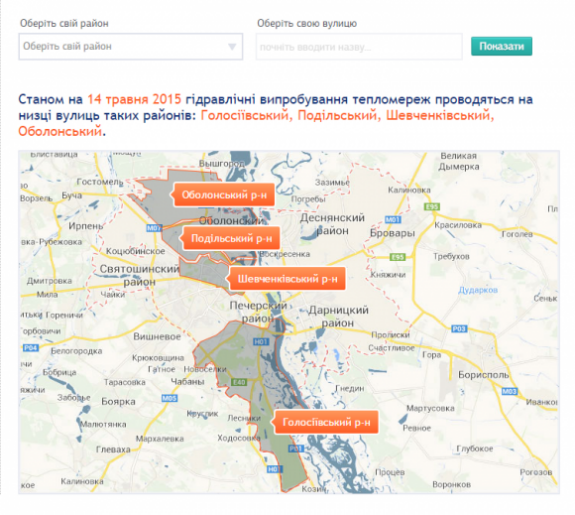Click the M07 highway shield on map
This screenshot has width=575, height=515.
click(x=154, y=228)
